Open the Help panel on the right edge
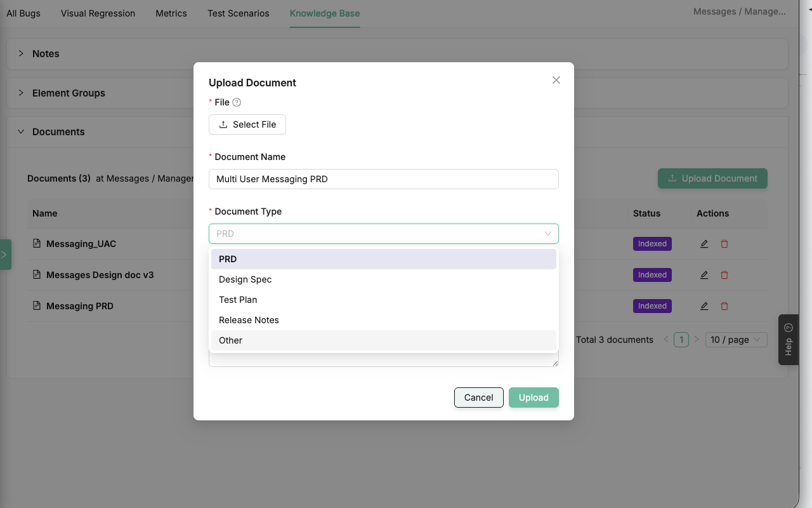The height and width of the screenshot is (508, 812). click(788, 340)
